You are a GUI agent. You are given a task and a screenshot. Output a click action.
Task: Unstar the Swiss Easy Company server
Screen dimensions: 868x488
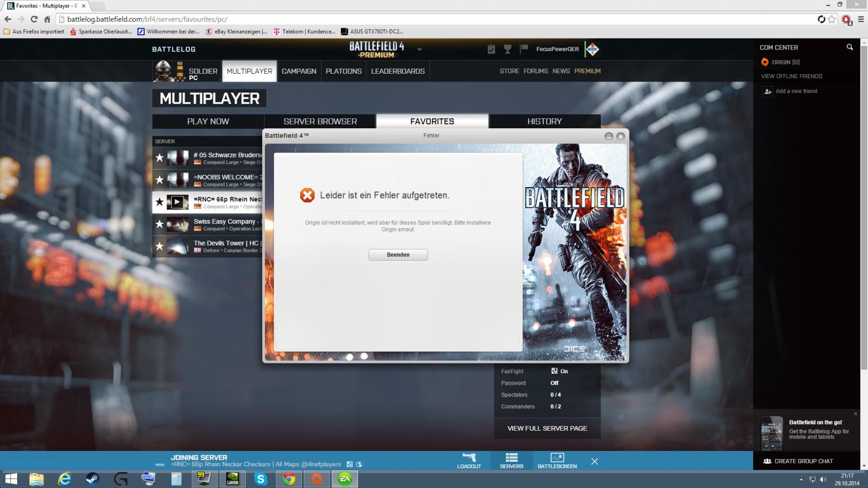(x=159, y=224)
